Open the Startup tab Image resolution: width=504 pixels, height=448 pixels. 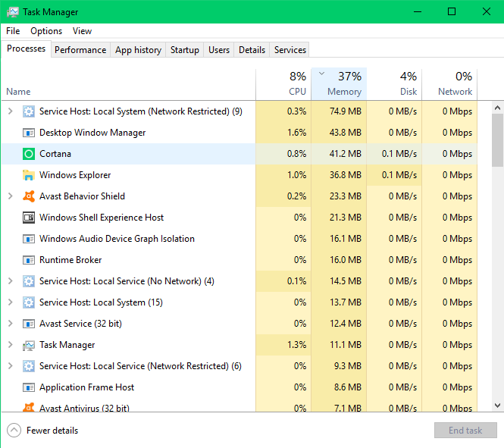(x=184, y=50)
